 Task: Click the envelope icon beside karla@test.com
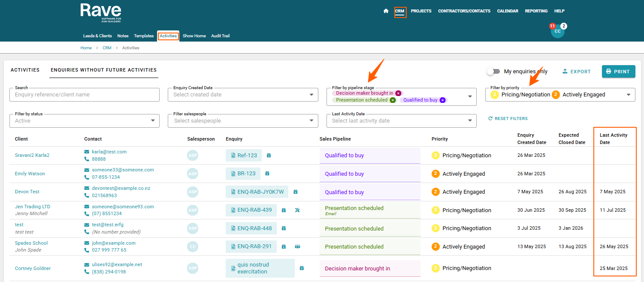[87, 152]
